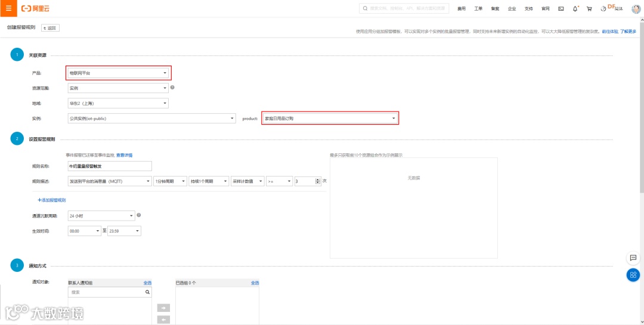The image size is (644, 325).
Task: Click 备案 in top navigation
Action: coord(495,8)
